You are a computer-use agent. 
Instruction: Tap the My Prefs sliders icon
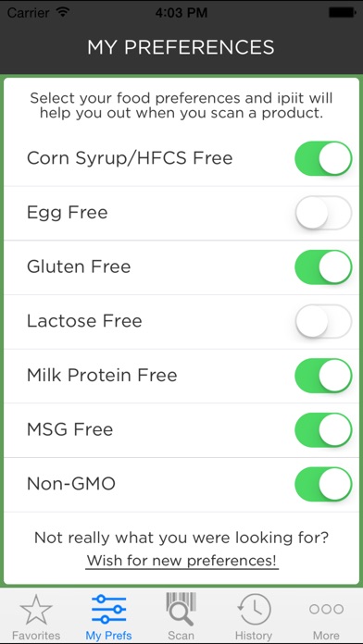[108, 610]
